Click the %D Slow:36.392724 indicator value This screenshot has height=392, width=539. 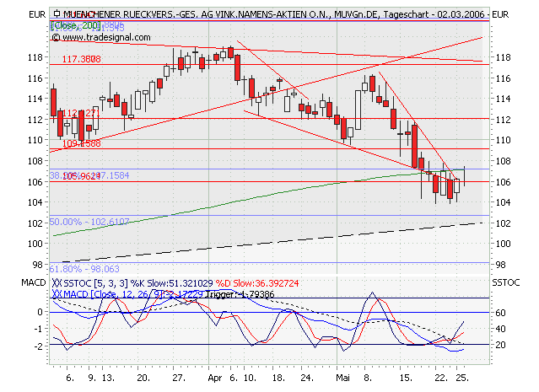pyautogui.click(x=257, y=283)
